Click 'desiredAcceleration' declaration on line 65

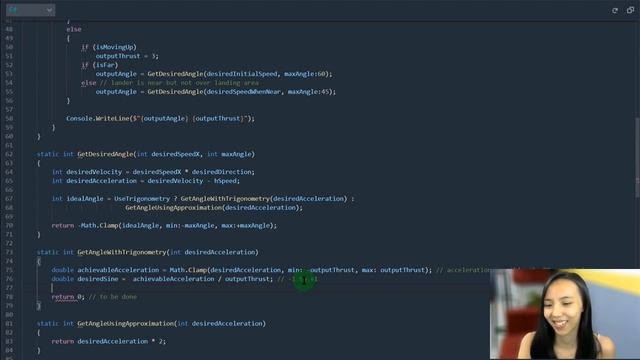tap(101, 181)
